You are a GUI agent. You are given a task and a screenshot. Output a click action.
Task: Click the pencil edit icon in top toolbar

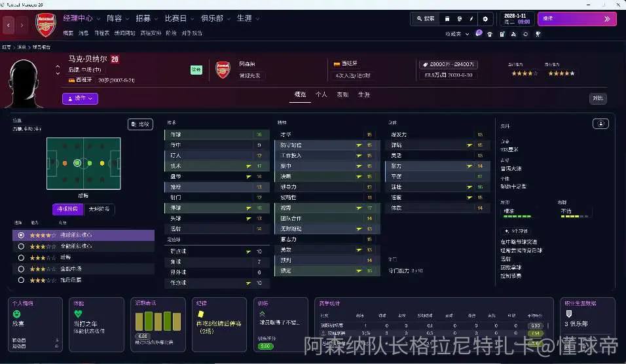coord(471,19)
